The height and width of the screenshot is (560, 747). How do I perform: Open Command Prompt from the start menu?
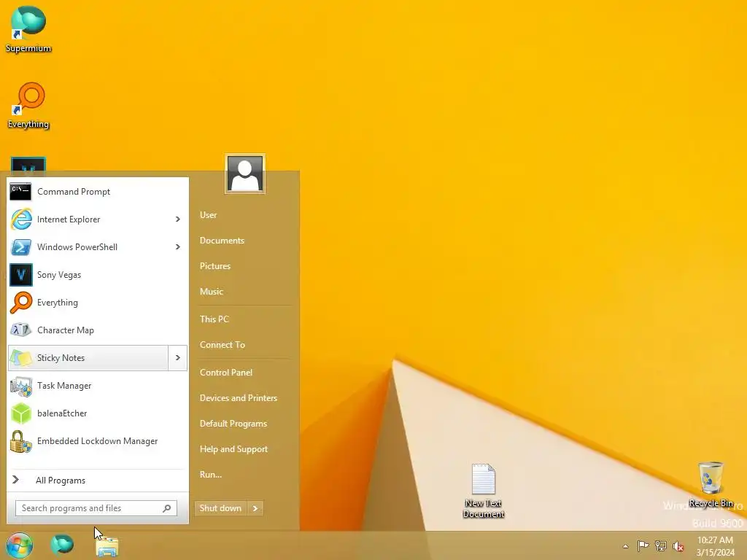coord(98,192)
